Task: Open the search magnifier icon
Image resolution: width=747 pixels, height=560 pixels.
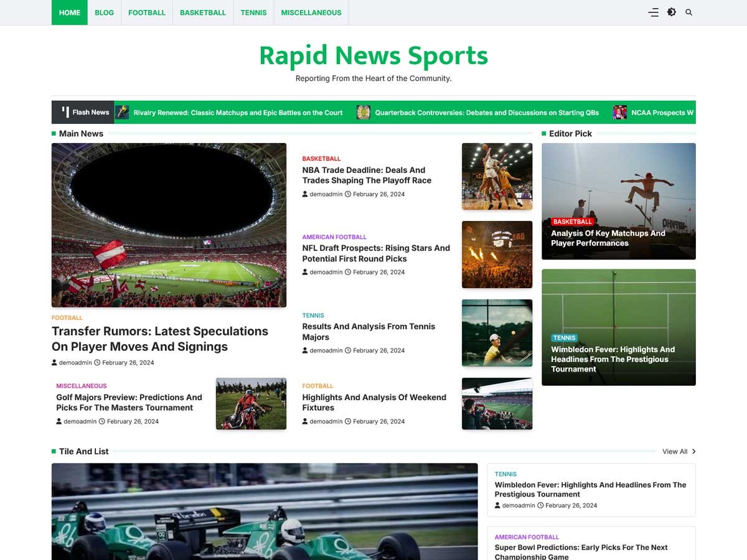Action: pyautogui.click(x=688, y=12)
